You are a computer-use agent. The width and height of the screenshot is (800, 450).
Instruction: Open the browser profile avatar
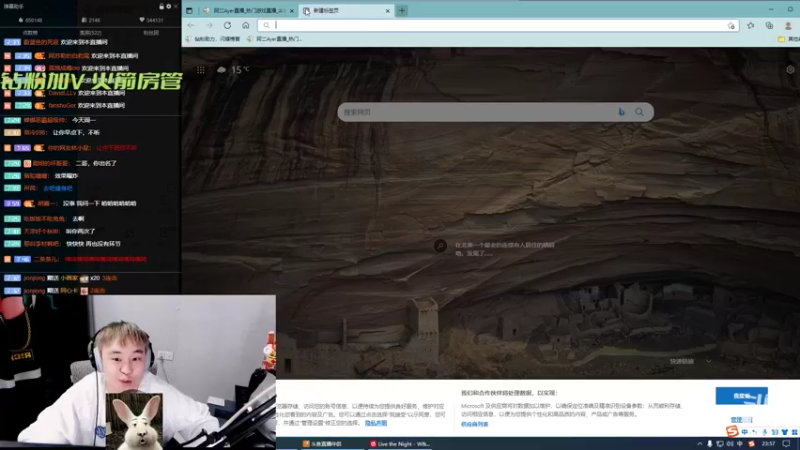[788, 26]
